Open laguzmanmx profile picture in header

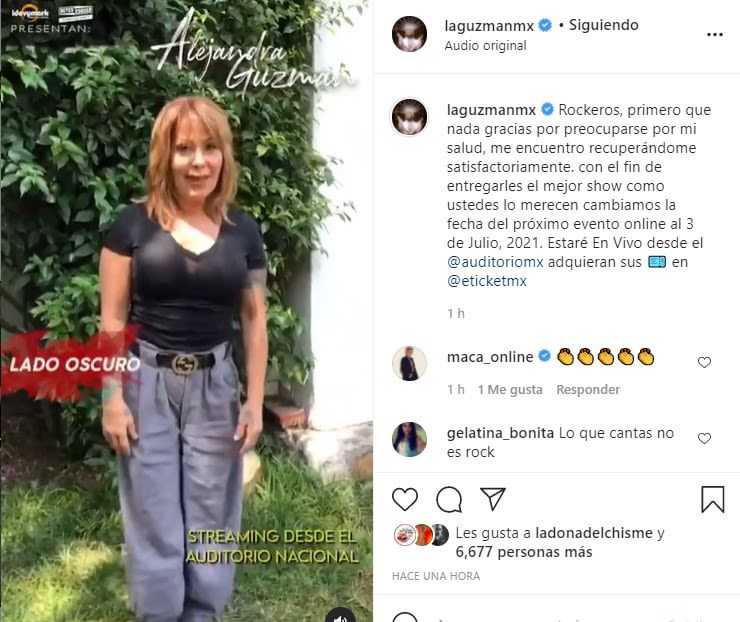(x=409, y=34)
